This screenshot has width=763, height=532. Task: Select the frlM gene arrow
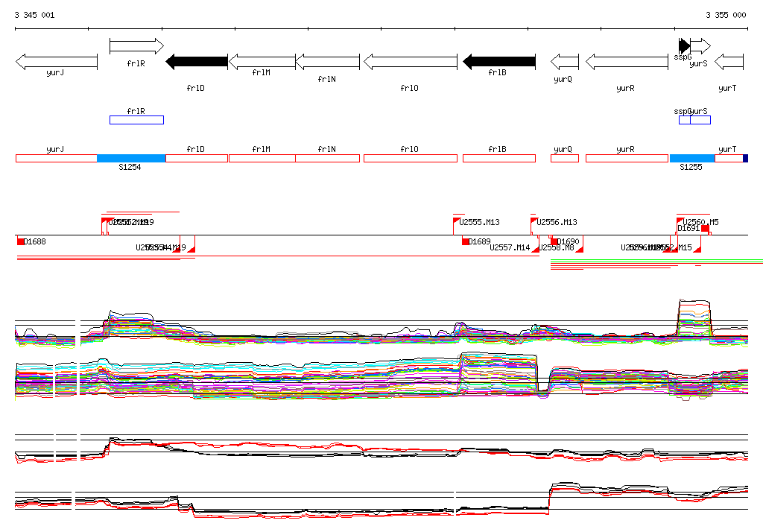point(262,62)
